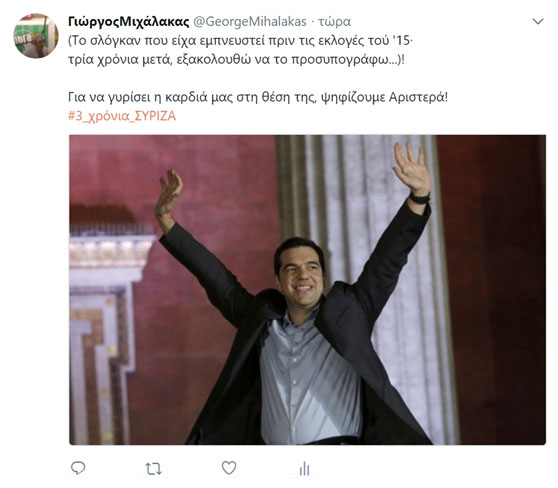Open ΓιώργοςΜιχάλακας display name profile link

128,22
